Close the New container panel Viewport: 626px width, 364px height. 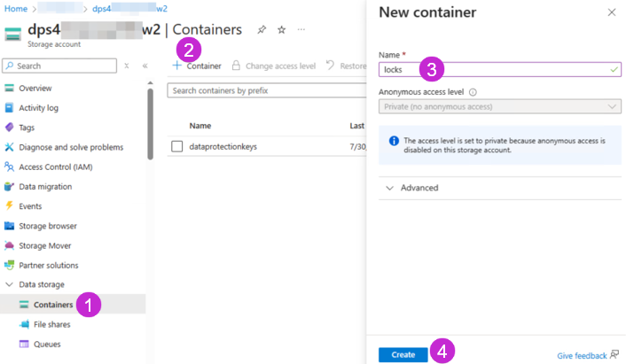coord(611,12)
